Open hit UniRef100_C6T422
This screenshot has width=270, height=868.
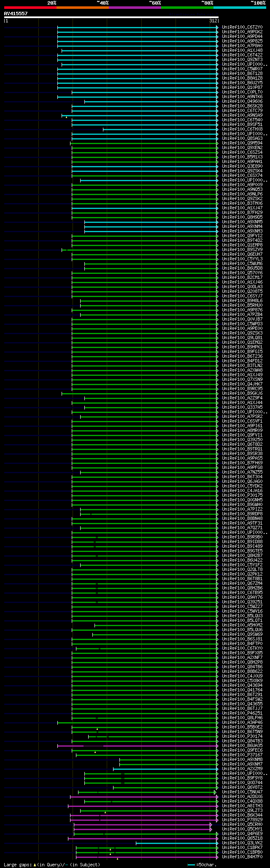tap(242, 55)
